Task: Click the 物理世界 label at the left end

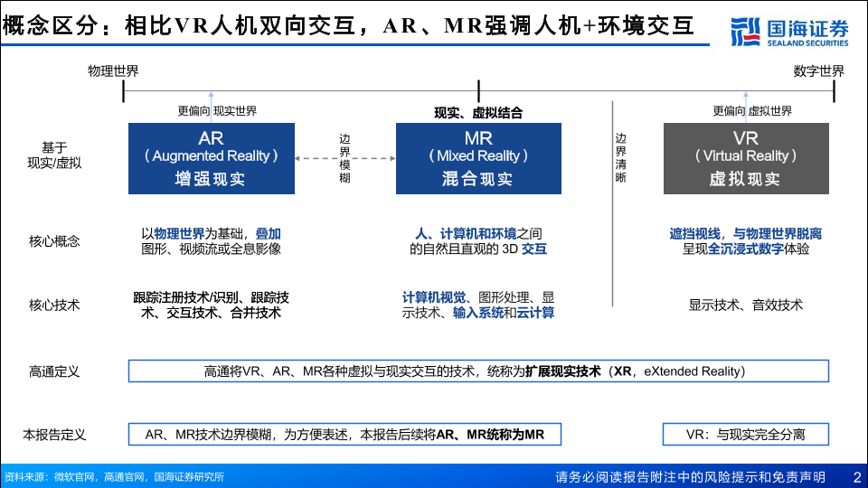Action: [113, 71]
